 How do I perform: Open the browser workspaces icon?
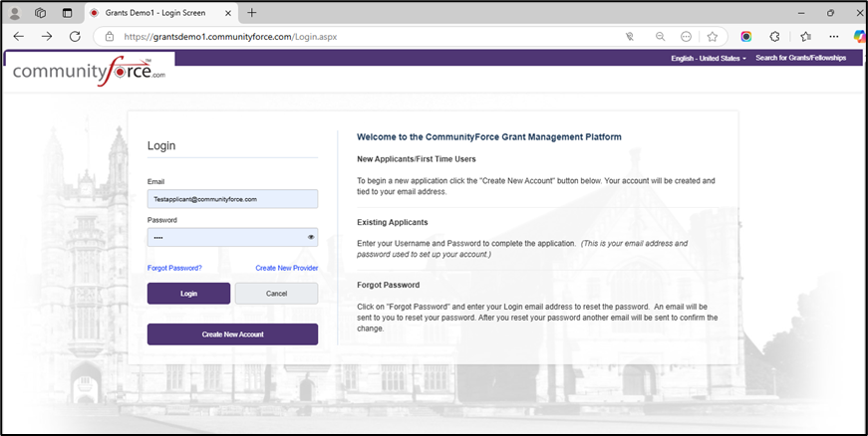pos(40,13)
